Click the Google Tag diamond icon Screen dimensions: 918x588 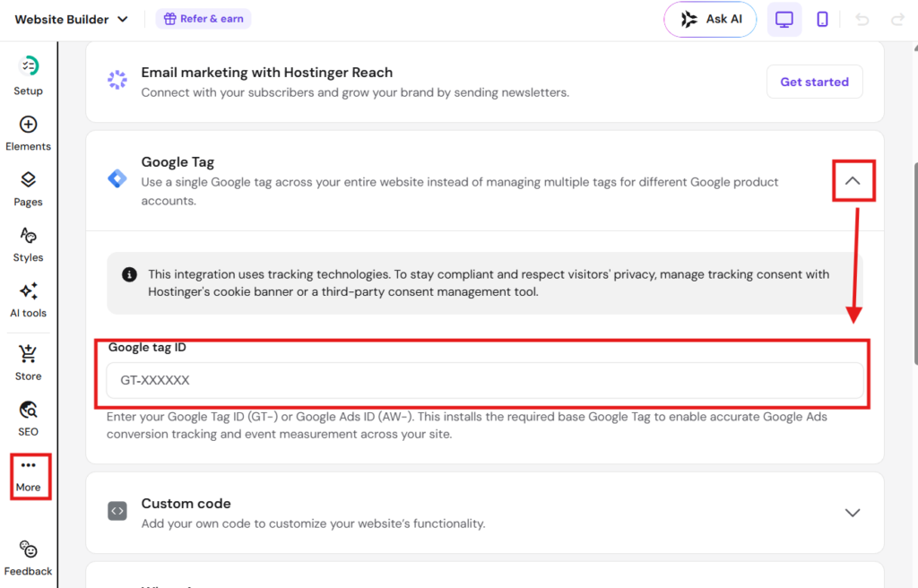click(x=117, y=178)
